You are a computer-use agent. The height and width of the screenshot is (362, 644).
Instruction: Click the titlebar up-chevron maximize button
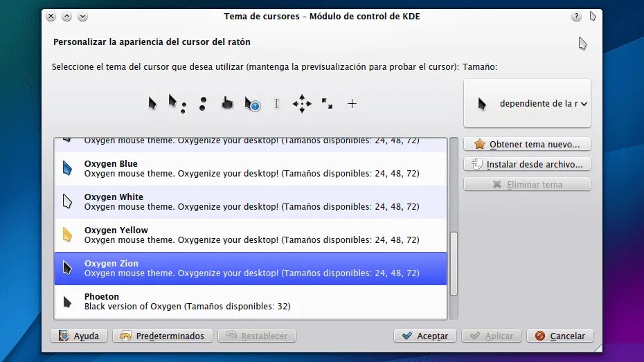click(x=66, y=17)
